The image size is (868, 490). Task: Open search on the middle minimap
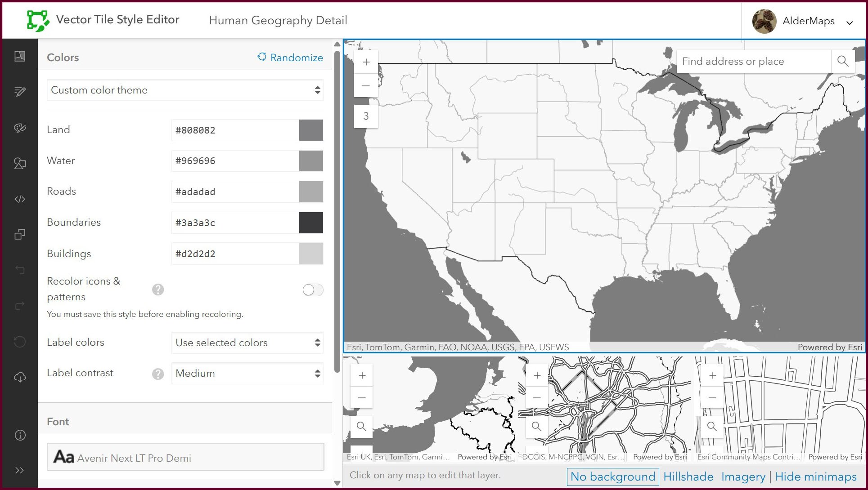pos(537,426)
